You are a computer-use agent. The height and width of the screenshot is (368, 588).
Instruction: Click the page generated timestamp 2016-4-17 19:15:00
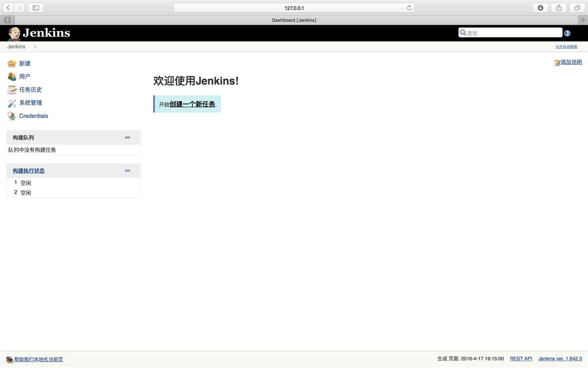[x=482, y=359]
